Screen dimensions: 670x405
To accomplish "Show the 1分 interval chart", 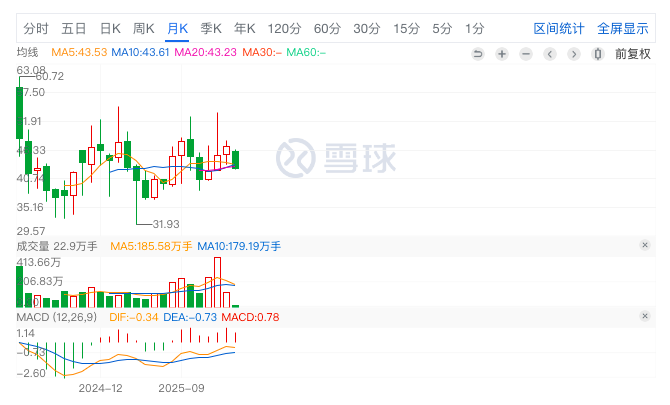I will (475, 29).
